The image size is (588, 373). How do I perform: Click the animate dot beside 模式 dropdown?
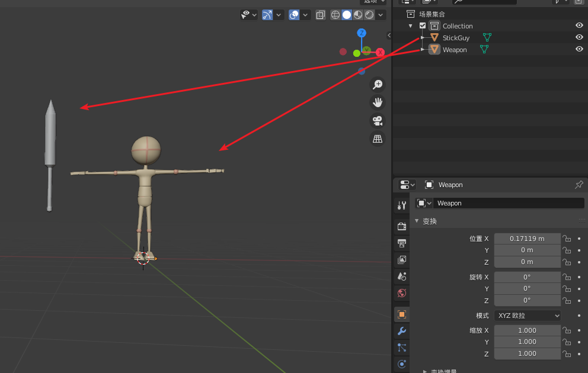pyautogui.click(x=579, y=316)
